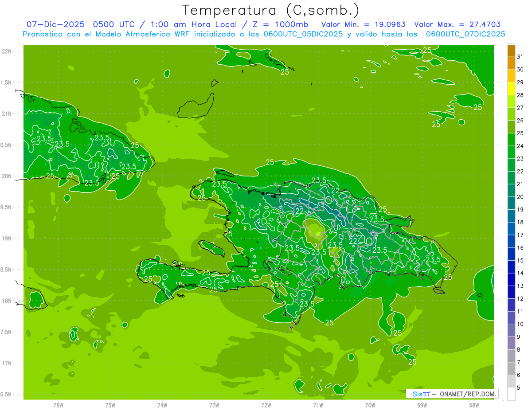Screen dimensions: 532x411
Task: Pick the yellow-green swatch between 27 and 28
Action: click(511, 101)
